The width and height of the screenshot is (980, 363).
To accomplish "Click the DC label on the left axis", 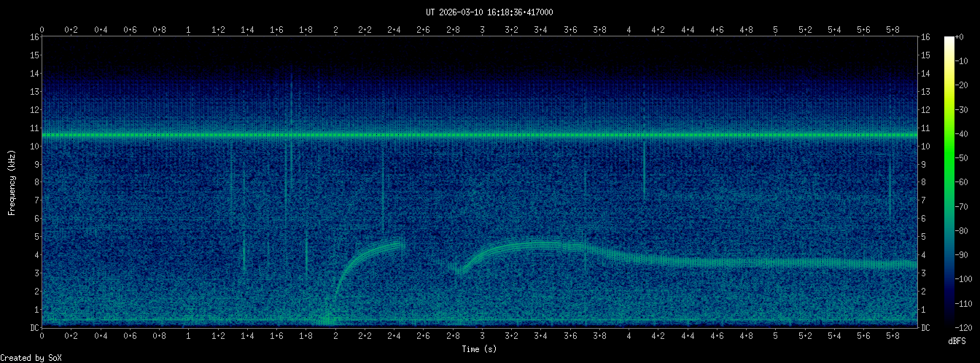I will 34,328.
